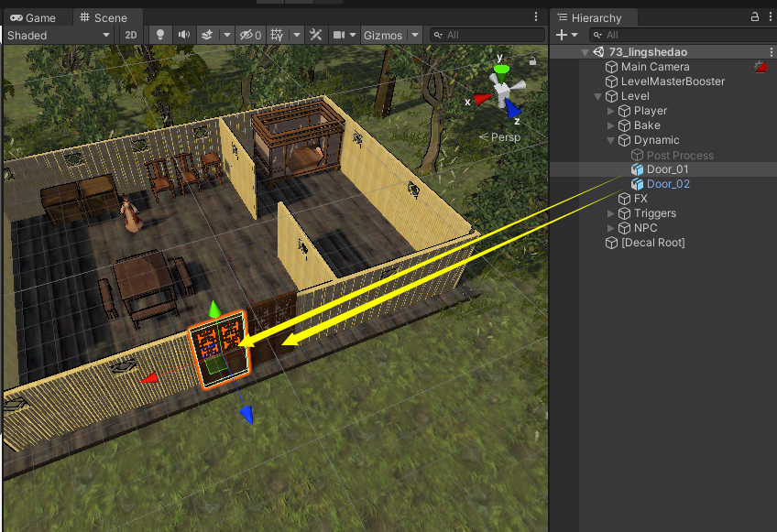
Task: Select the woman character in scene
Action: [130, 213]
